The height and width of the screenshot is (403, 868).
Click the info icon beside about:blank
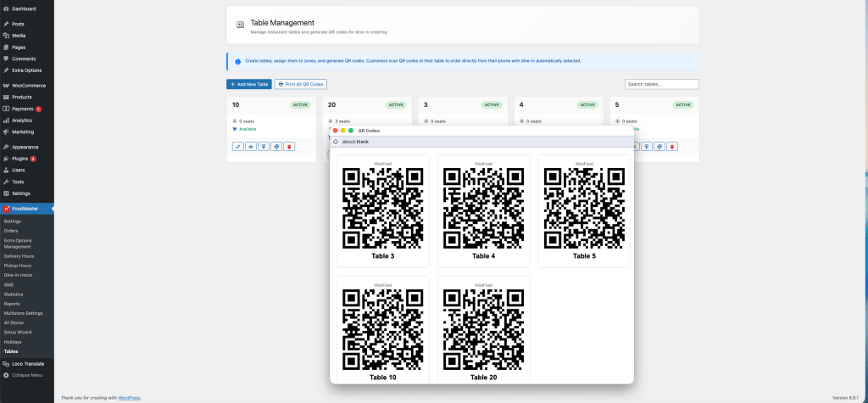click(336, 142)
